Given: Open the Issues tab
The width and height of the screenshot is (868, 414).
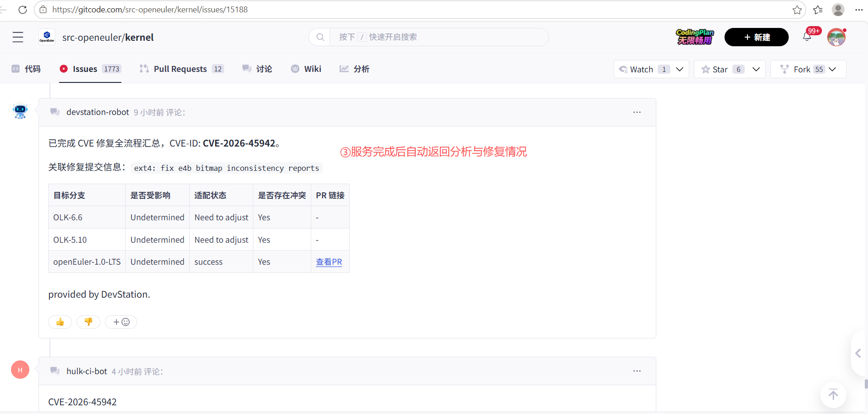Looking at the screenshot, I should click(90, 69).
